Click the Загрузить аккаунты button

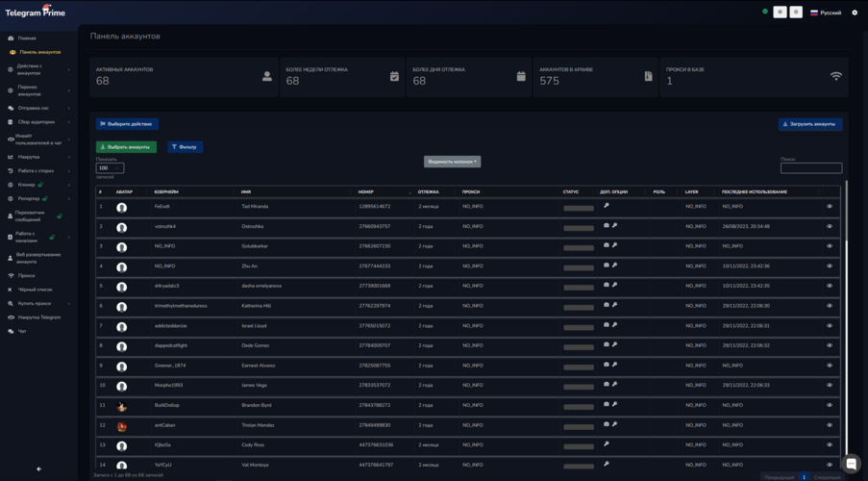click(809, 124)
